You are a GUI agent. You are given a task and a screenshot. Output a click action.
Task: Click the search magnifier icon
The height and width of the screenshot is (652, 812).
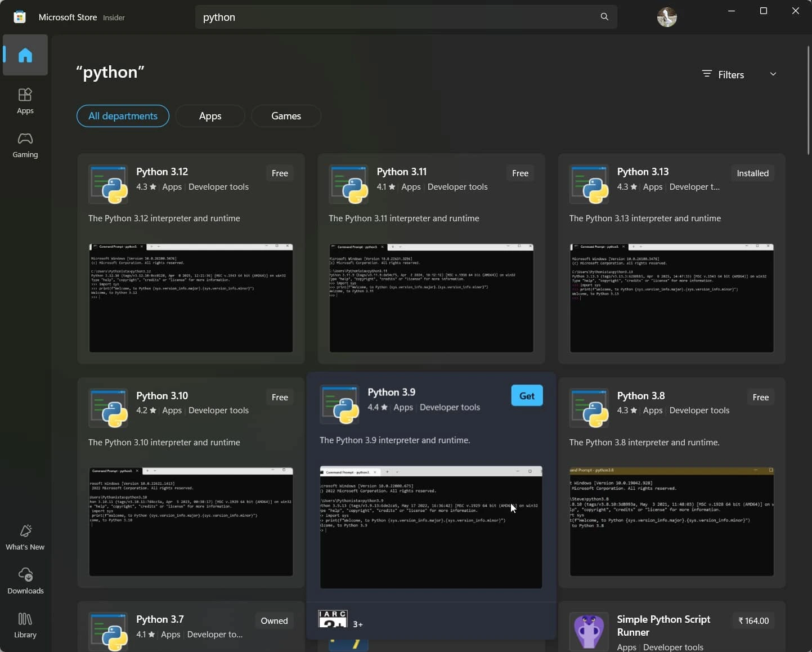pyautogui.click(x=604, y=17)
